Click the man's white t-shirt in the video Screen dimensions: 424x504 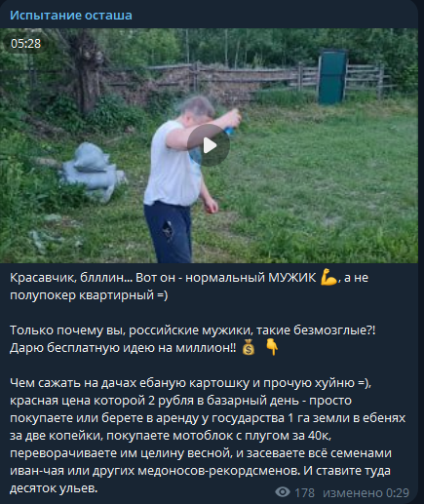click(173, 164)
